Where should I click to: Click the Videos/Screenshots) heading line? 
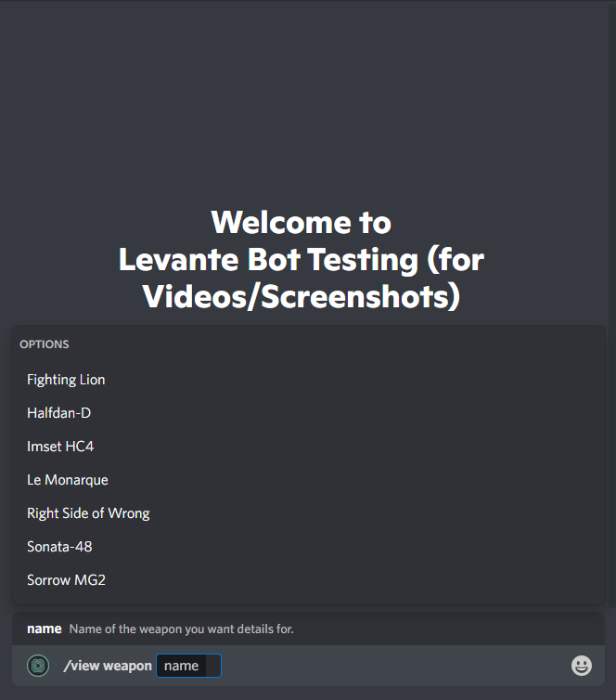click(x=302, y=296)
